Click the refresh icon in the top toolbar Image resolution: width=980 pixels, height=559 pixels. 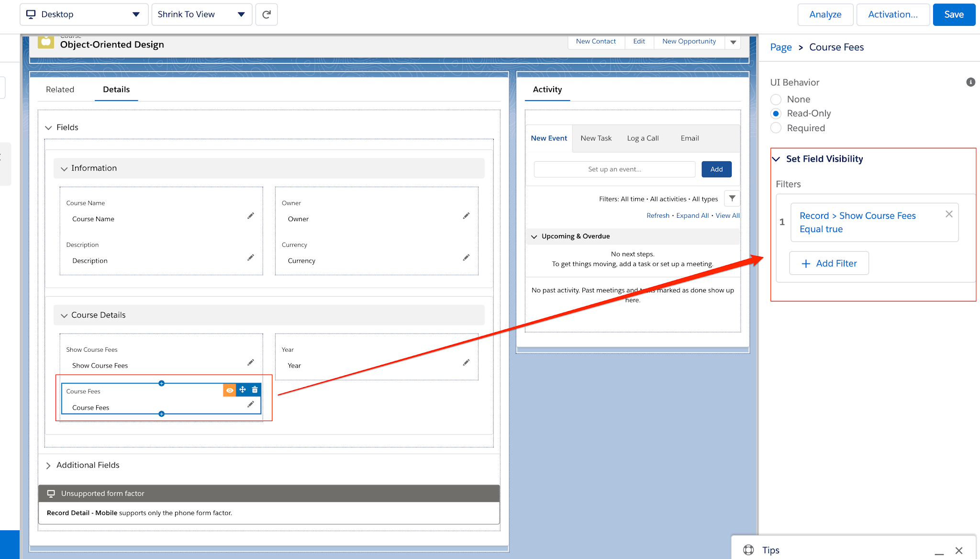click(267, 14)
